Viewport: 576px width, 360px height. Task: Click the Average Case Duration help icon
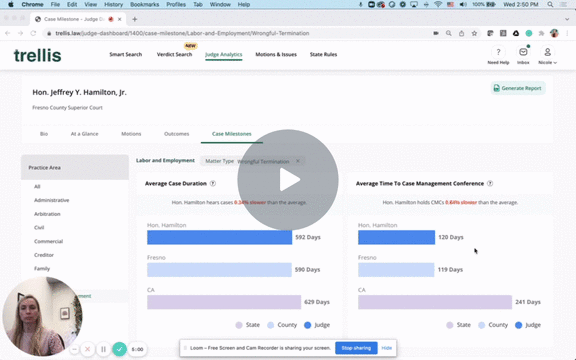click(x=213, y=183)
